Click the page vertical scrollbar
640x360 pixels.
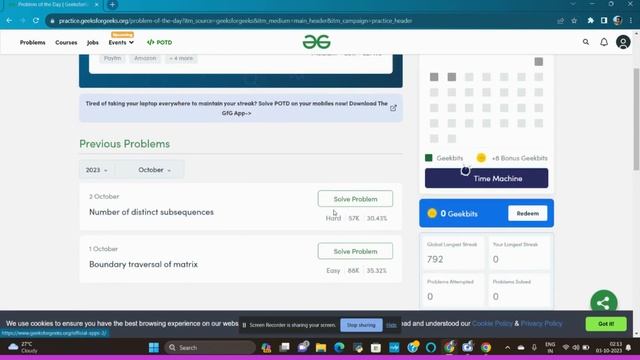click(636, 118)
